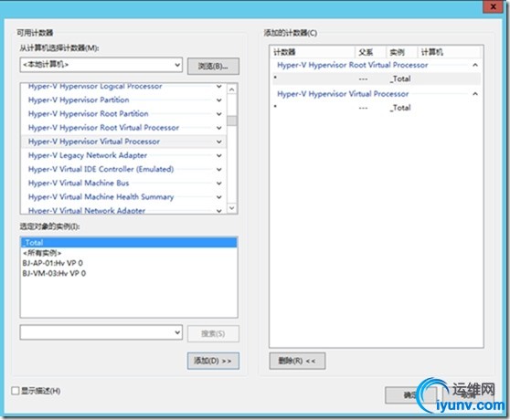Click the Browse (浏览) button

point(213,67)
